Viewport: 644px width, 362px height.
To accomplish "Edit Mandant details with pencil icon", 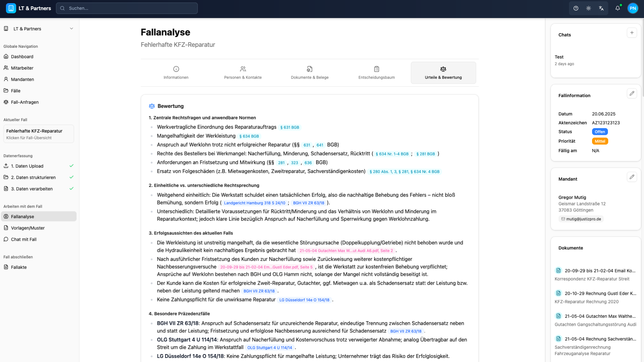I will tap(632, 177).
